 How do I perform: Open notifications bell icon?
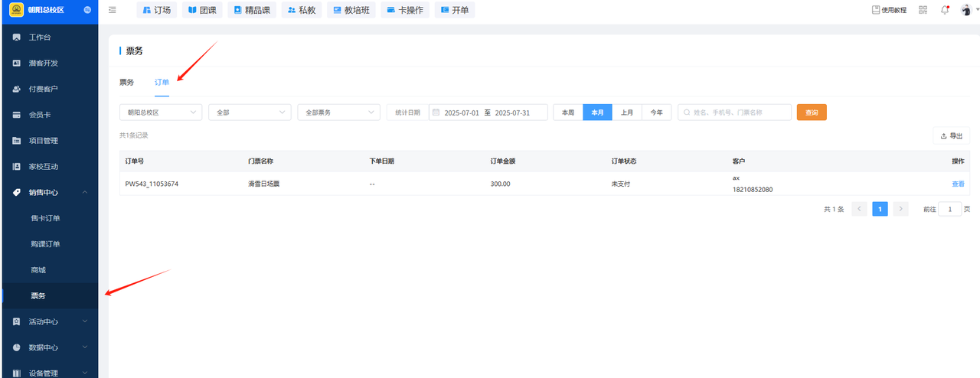pyautogui.click(x=945, y=10)
